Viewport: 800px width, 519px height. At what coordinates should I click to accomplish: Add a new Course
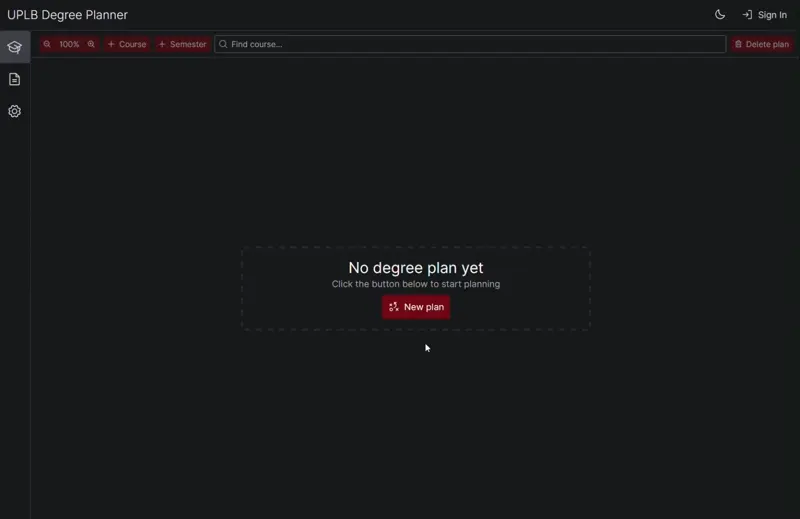coord(127,44)
